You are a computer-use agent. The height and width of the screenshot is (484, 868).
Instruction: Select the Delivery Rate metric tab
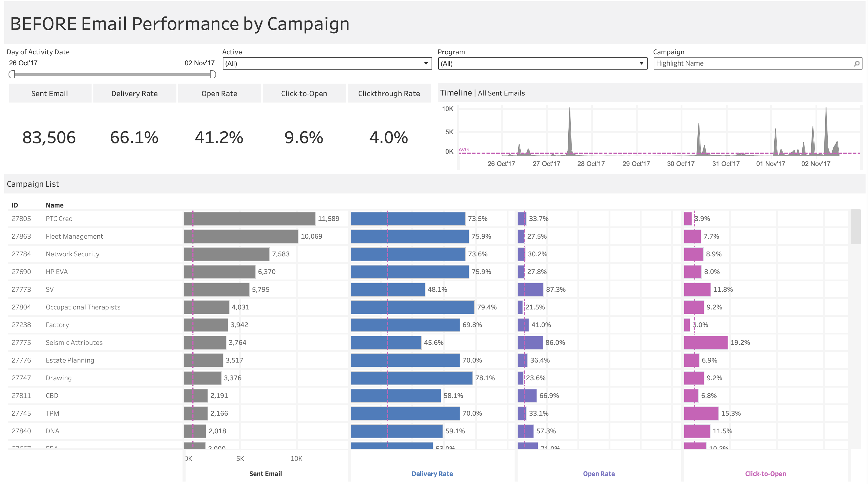(135, 94)
